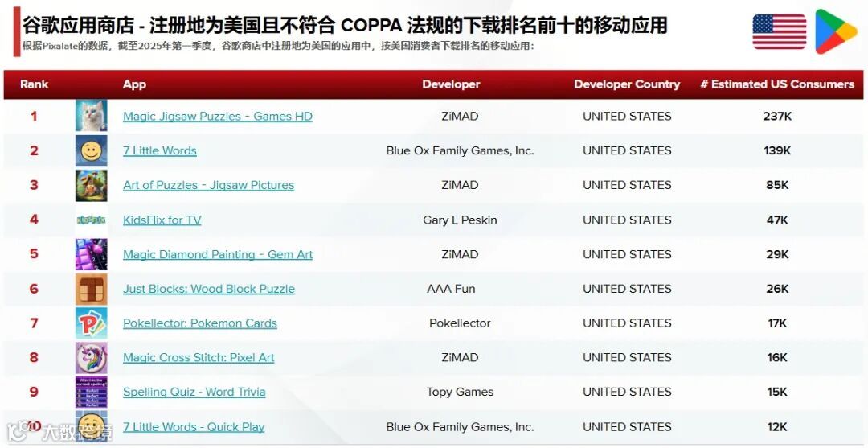Screen dimensions: 868x448
Task: Click the 26K consumers value
Action: (x=777, y=289)
